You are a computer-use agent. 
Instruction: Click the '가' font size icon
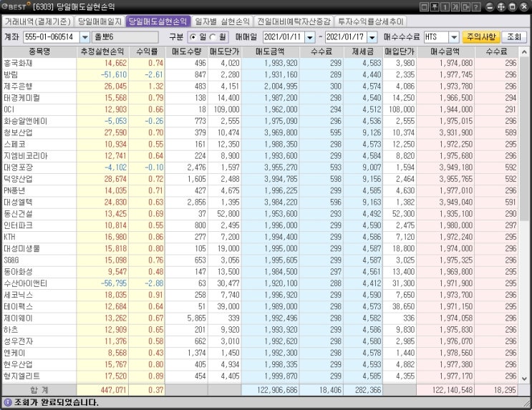click(455, 6)
